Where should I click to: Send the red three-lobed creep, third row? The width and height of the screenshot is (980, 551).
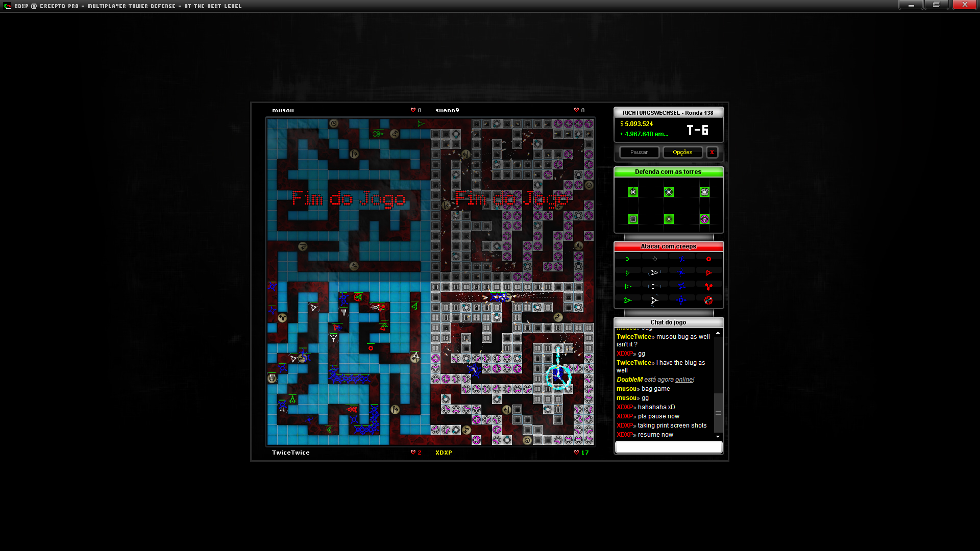(708, 286)
